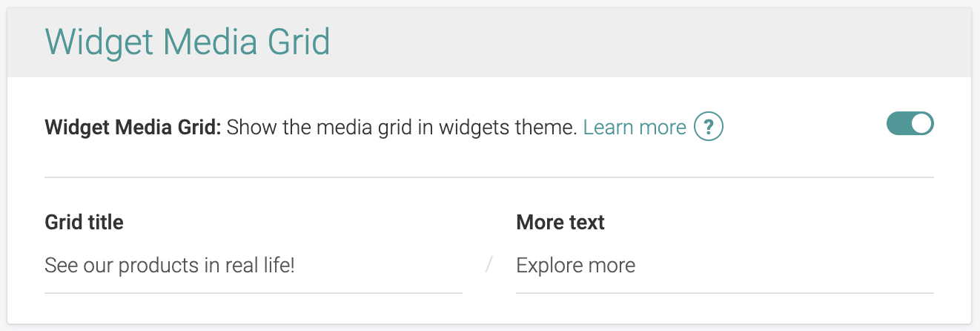The image size is (980, 331).
Task: Click the white knob of the switch
Action: (921, 124)
